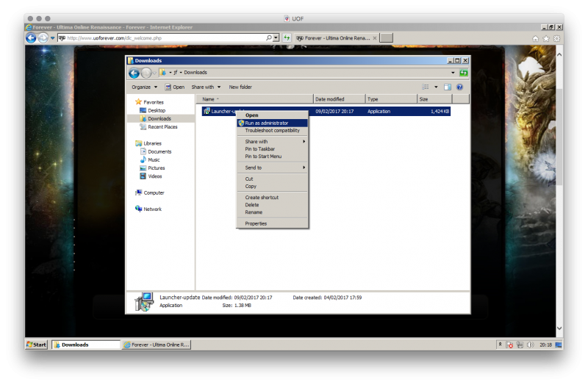The image size is (588, 385).
Task: Open the Share with toolbar dropdown
Action: 207,87
